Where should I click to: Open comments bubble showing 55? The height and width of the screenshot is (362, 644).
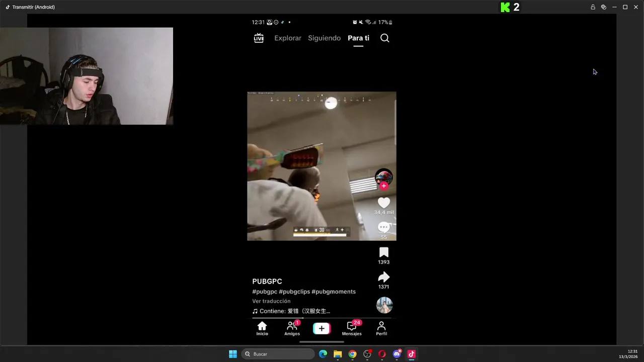(x=384, y=227)
